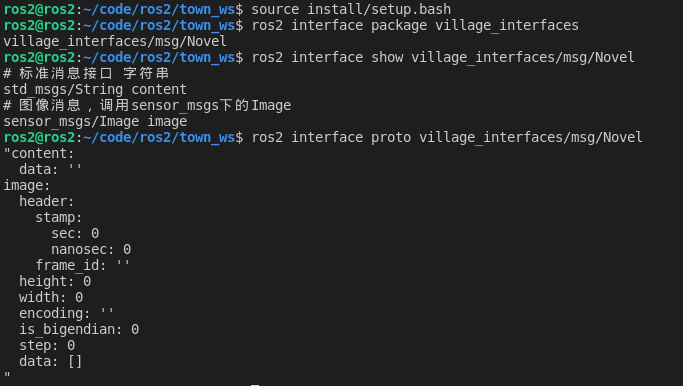Click the 'stamp:' field line
Viewport: 683px width, 386px height.
pyautogui.click(x=59, y=217)
